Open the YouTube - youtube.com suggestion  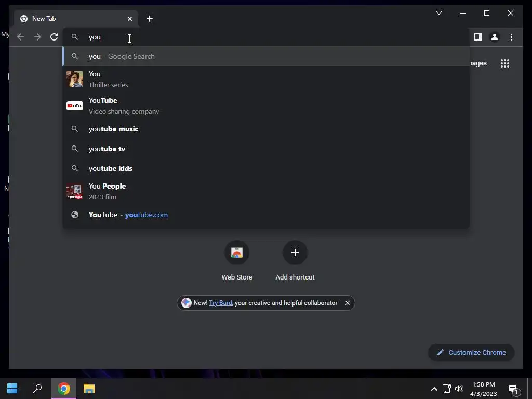point(266,215)
